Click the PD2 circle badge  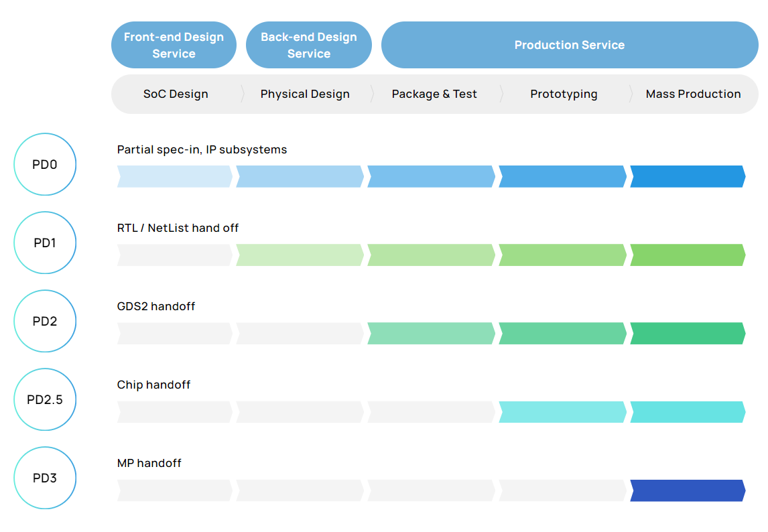click(45, 322)
